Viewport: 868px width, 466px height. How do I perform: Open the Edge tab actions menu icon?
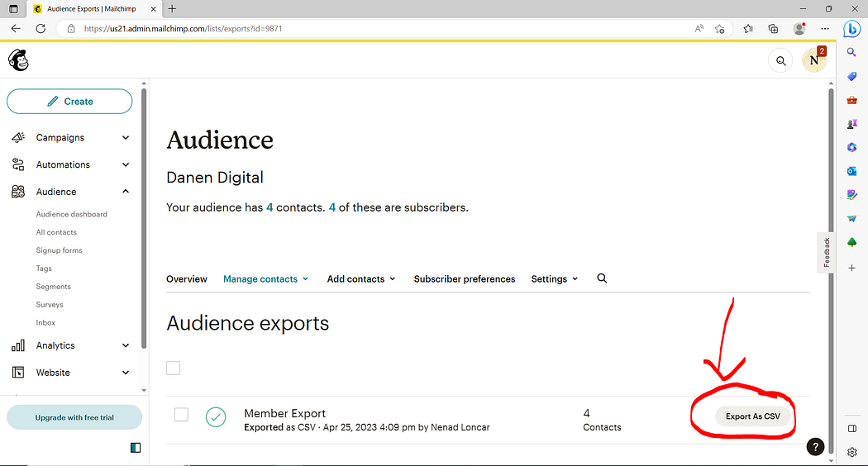13,9
